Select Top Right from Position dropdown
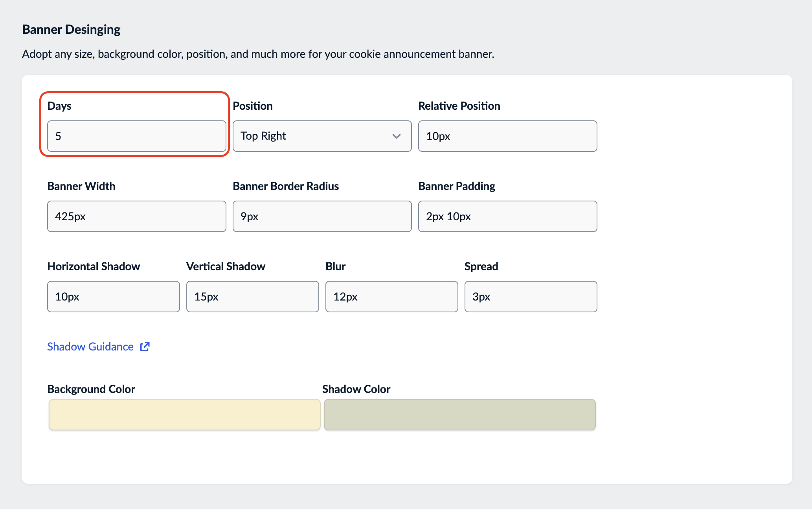812x509 pixels. click(321, 136)
